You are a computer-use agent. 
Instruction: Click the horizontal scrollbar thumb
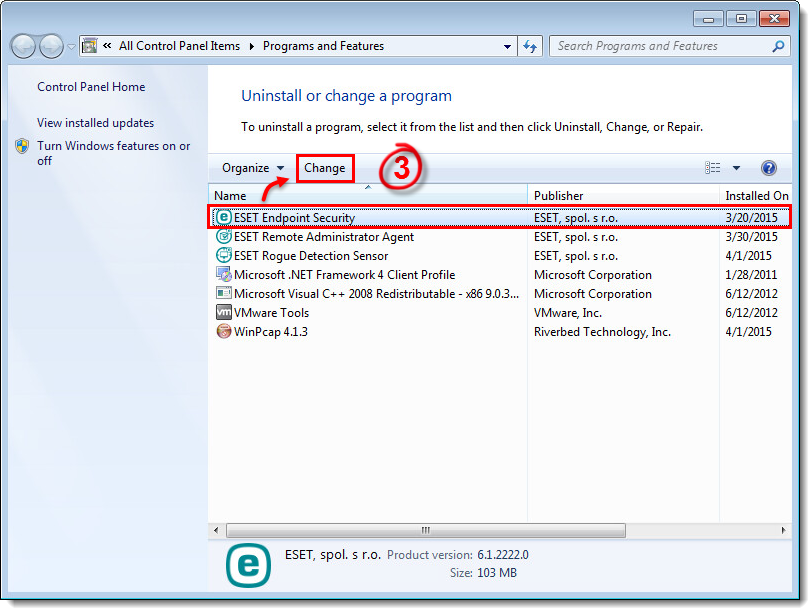pyautogui.click(x=426, y=530)
